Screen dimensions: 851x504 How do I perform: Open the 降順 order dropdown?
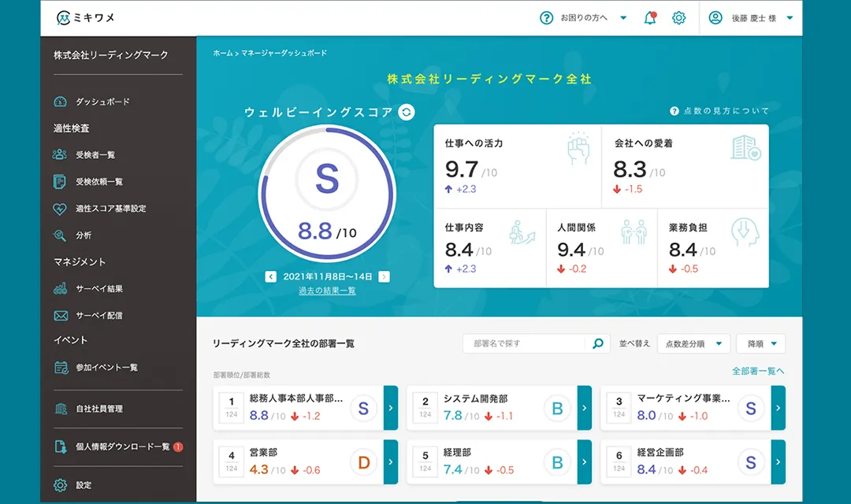point(758,343)
